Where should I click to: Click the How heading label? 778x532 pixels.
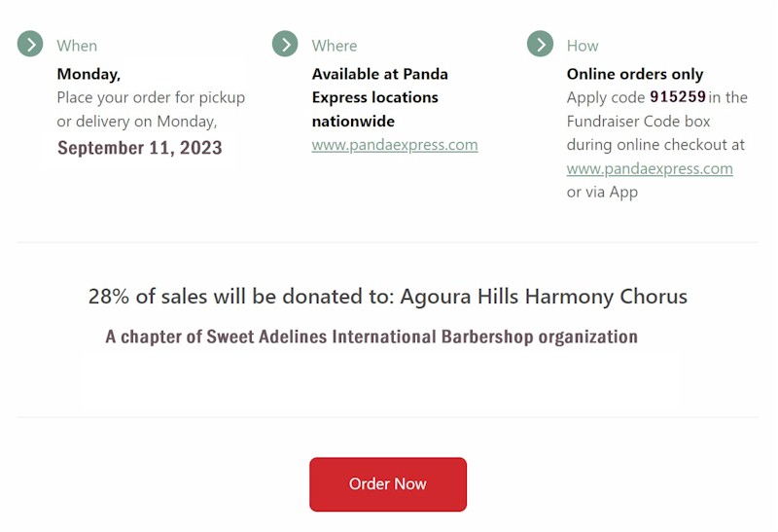(583, 46)
